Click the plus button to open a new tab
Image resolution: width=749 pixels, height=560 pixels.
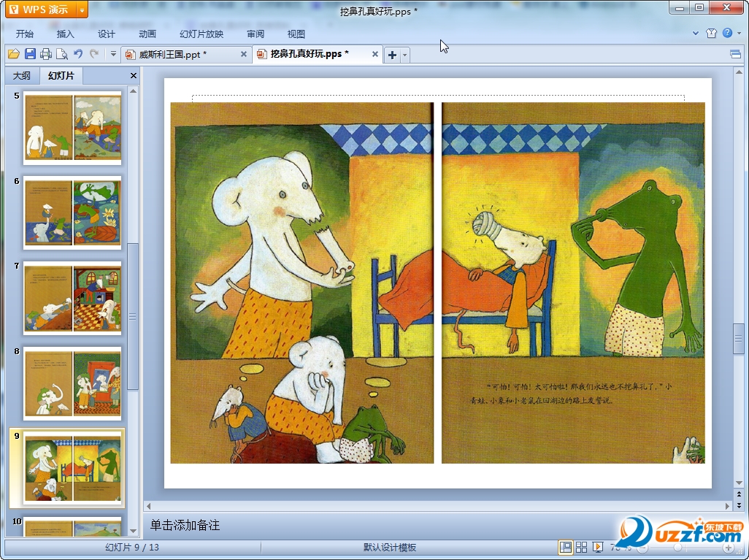pyautogui.click(x=392, y=55)
